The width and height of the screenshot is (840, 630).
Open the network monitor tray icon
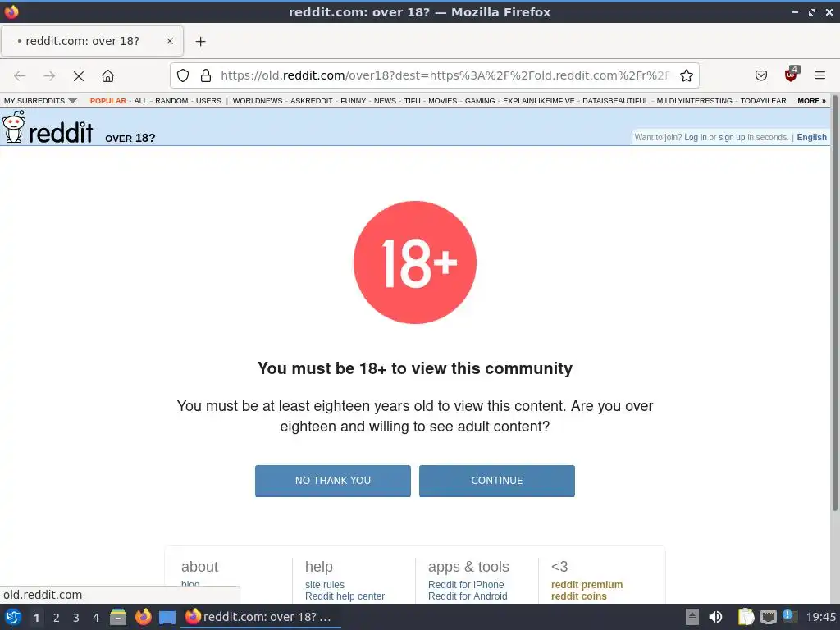pos(768,618)
